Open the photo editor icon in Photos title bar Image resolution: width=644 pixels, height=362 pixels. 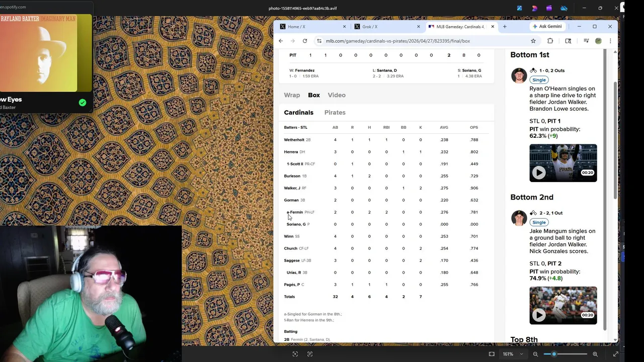click(x=519, y=8)
